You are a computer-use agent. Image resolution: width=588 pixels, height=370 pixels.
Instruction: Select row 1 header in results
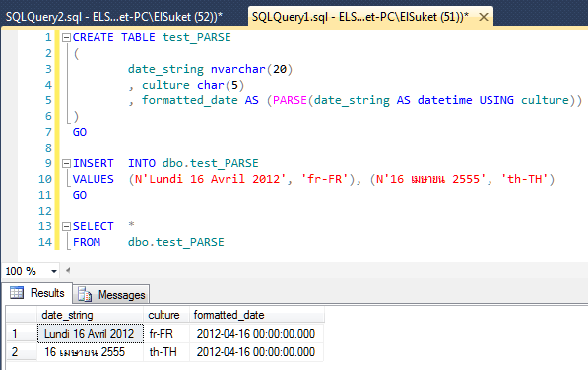(22, 334)
